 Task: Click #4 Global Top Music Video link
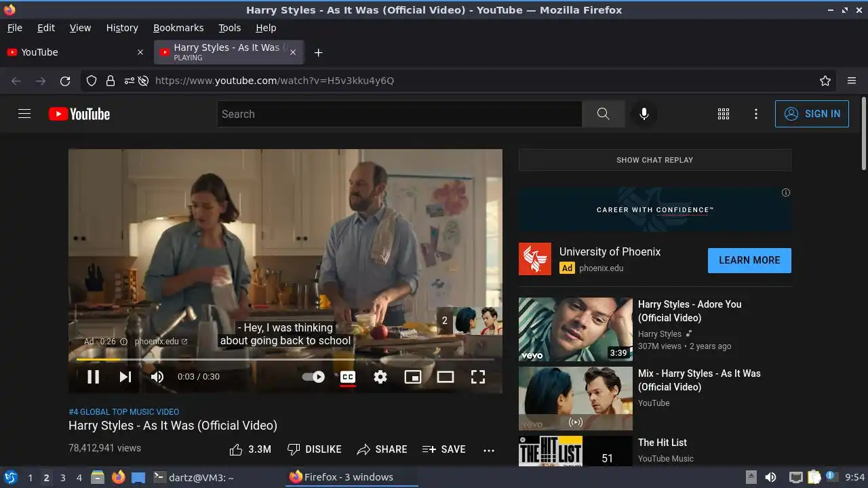(123, 411)
